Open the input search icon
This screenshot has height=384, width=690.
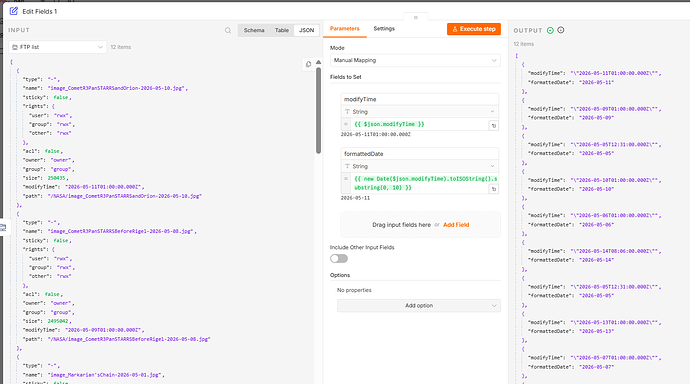click(228, 30)
